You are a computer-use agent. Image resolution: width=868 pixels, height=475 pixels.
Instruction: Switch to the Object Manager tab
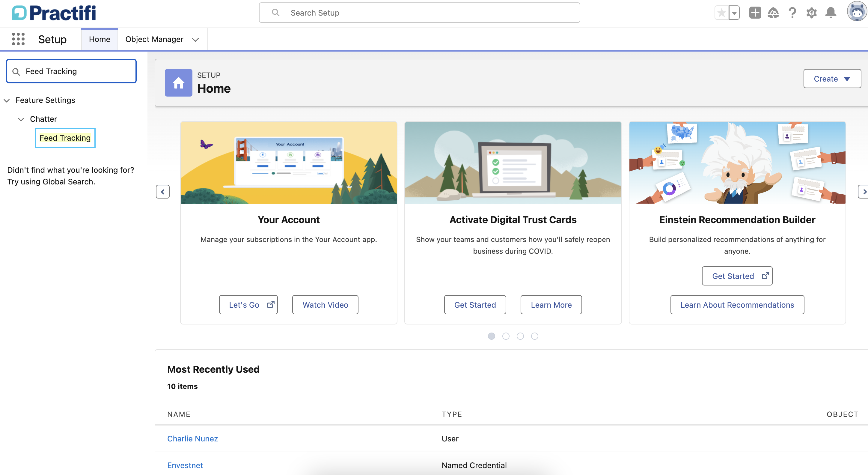[x=154, y=39]
